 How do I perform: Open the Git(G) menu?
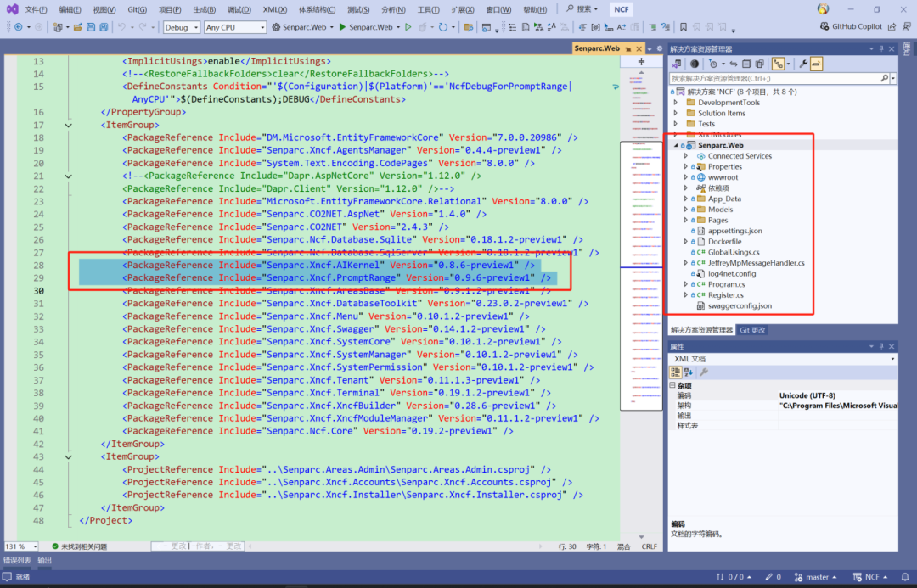[137, 9]
